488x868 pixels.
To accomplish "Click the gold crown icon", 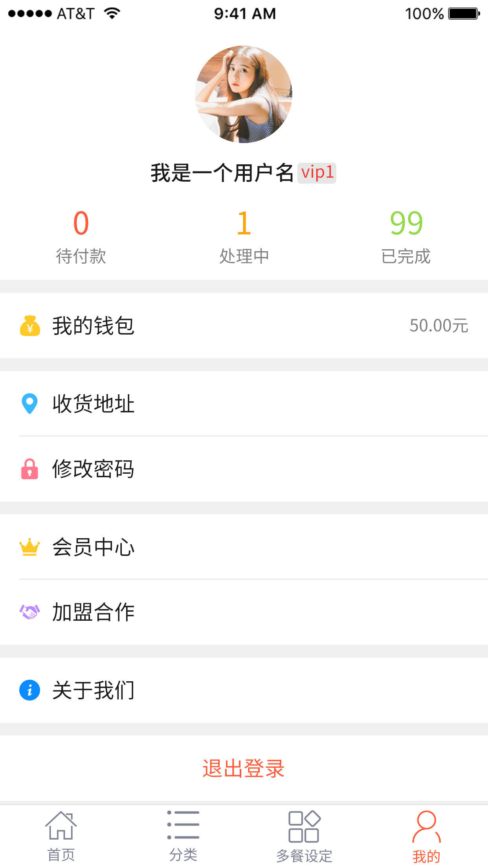I will pos(29,547).
